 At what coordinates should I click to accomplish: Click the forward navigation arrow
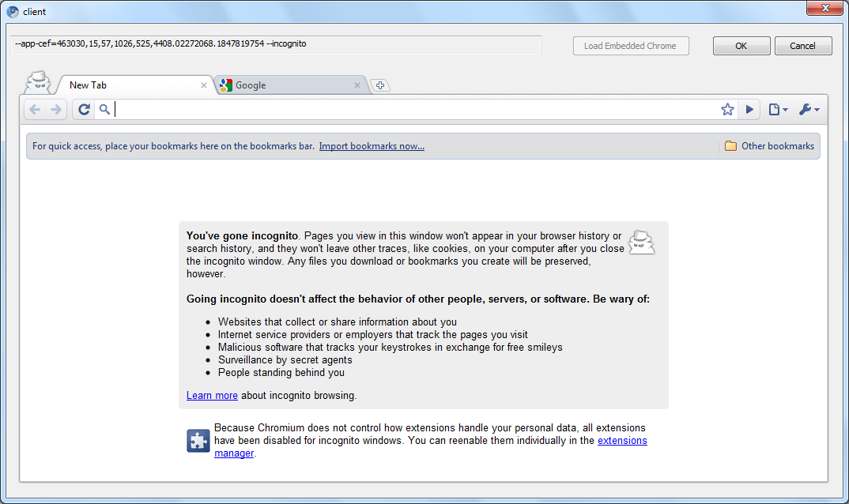tap(56, 110)
